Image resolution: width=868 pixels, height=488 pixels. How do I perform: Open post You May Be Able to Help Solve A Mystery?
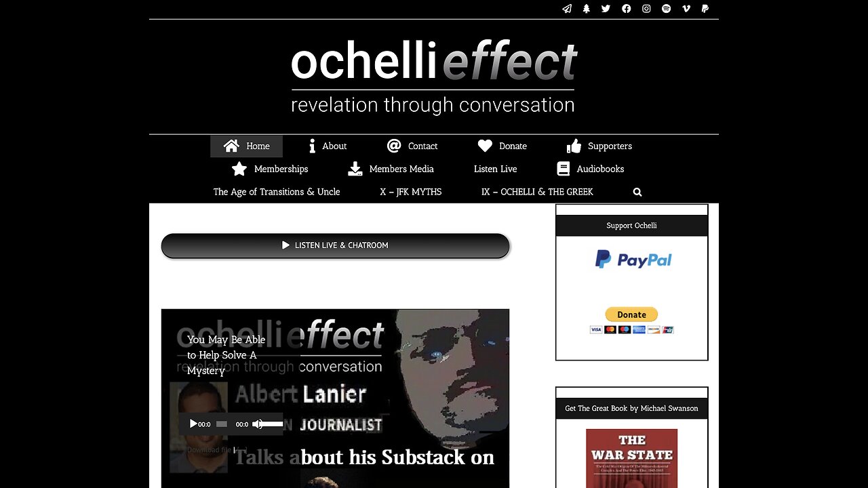pos(226,355)
